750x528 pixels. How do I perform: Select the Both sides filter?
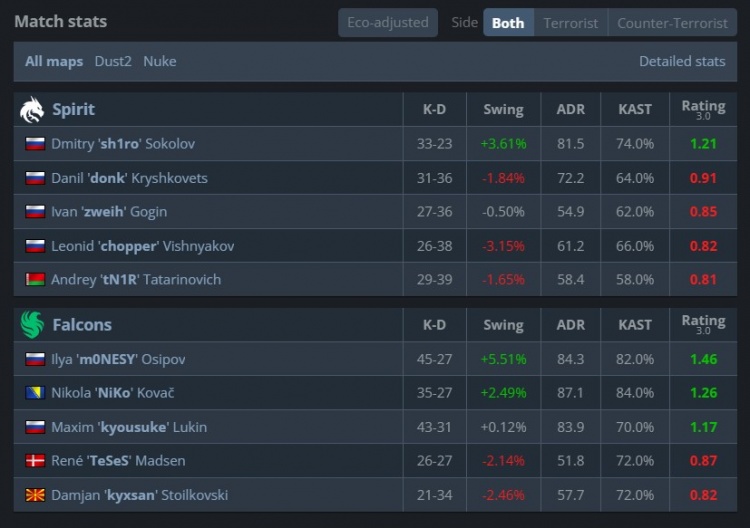click(508, 22)
